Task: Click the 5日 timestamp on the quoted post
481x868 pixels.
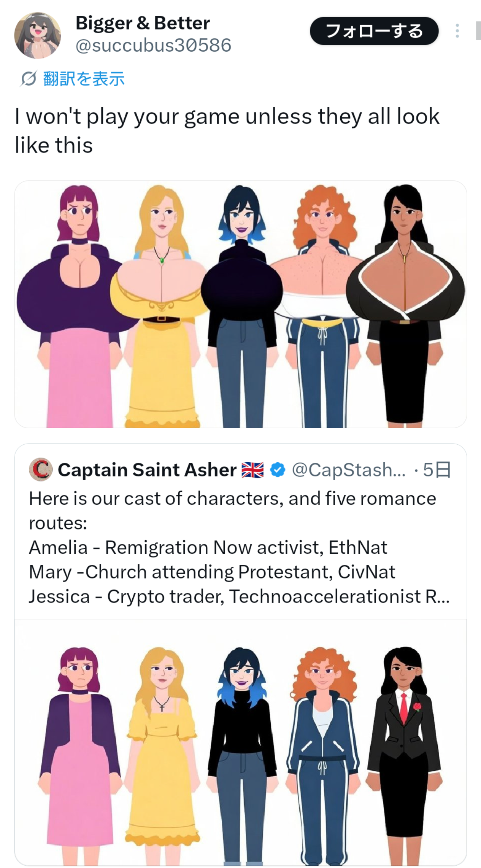Action: 437,470
